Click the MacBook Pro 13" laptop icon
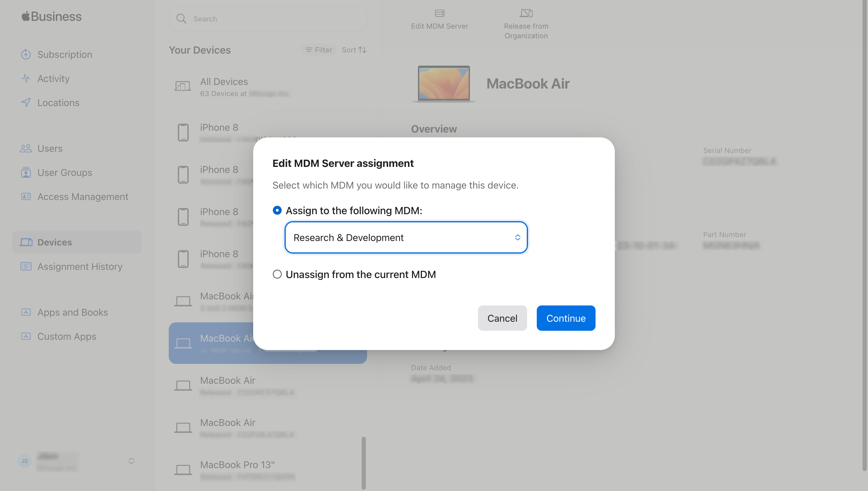The image size is (868, 491). [x=183, y=470]
